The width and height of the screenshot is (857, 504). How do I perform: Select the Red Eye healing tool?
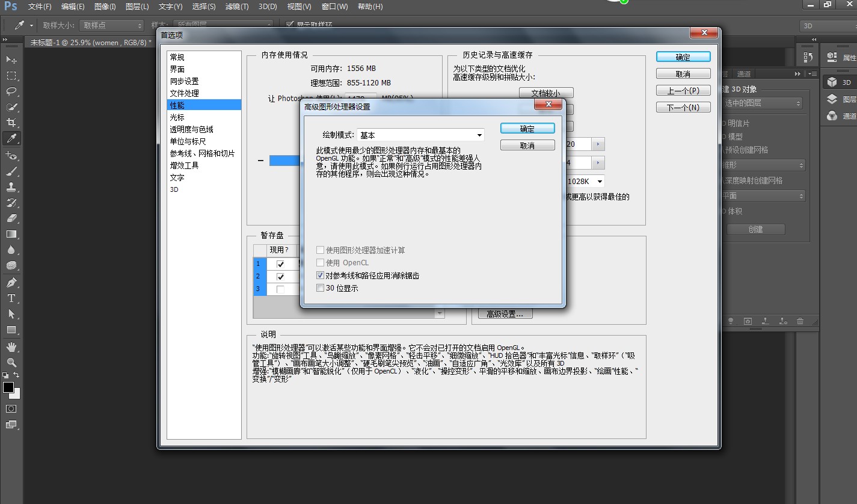coord(11,156)
